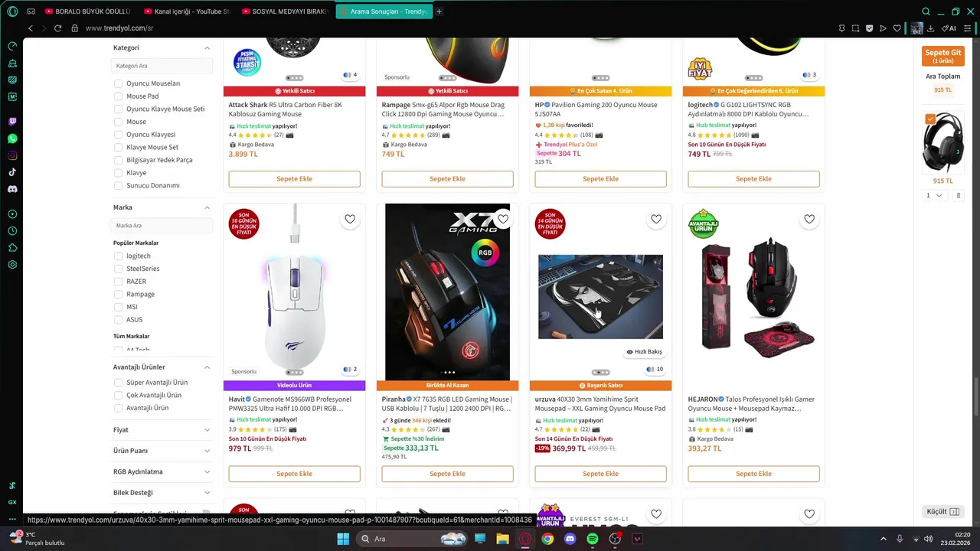Delete headset from cart trash icon
Screen dimensions: 980x551
tap(958, 195)
